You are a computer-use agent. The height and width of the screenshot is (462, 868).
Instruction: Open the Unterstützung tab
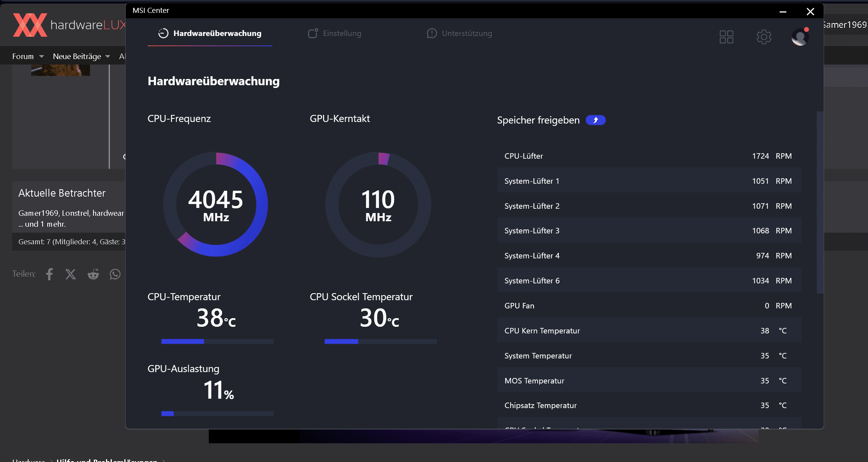click(x=459, y=33)
